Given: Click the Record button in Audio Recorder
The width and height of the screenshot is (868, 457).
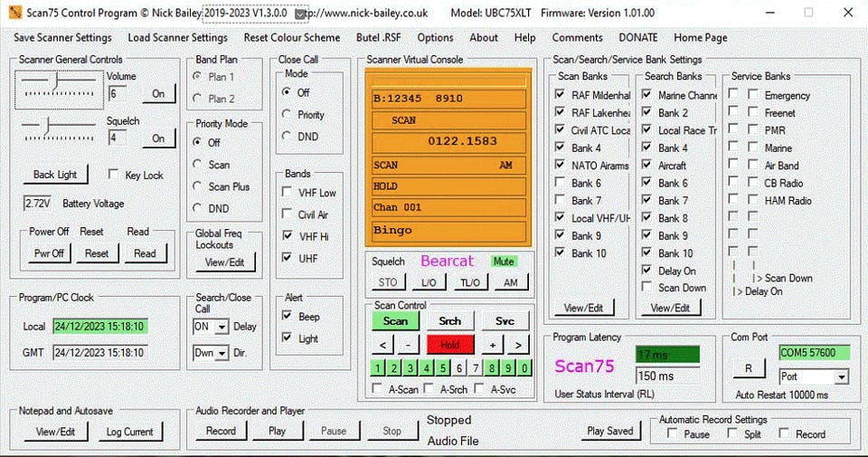Looking at the screenshot, I should (221, 431).
